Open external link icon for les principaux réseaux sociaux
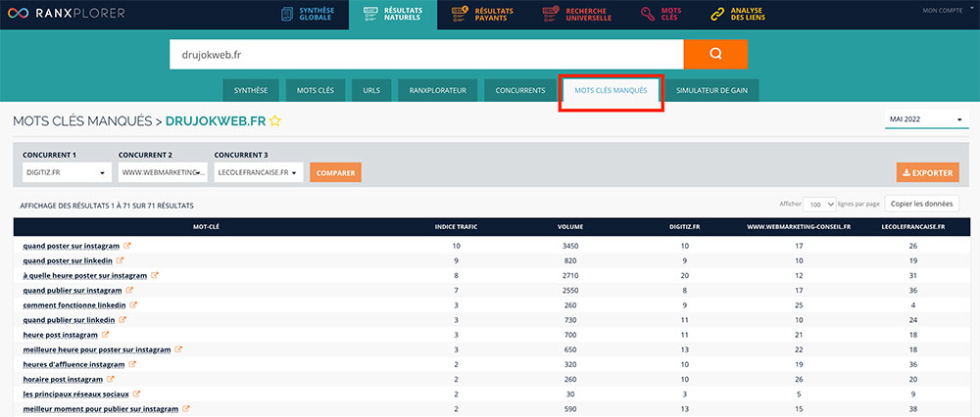Viewport: 980px width, 417px height. point(136,394)
